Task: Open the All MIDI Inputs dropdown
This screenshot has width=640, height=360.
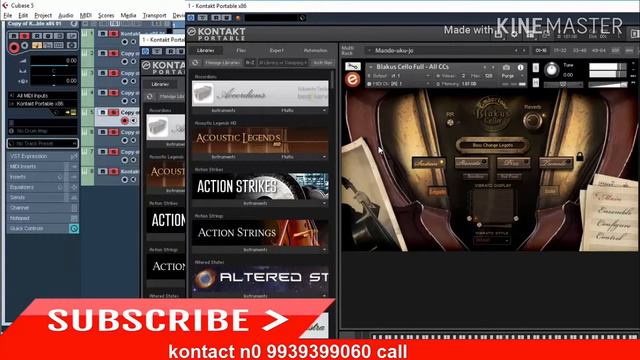Action: pos(42,96)
